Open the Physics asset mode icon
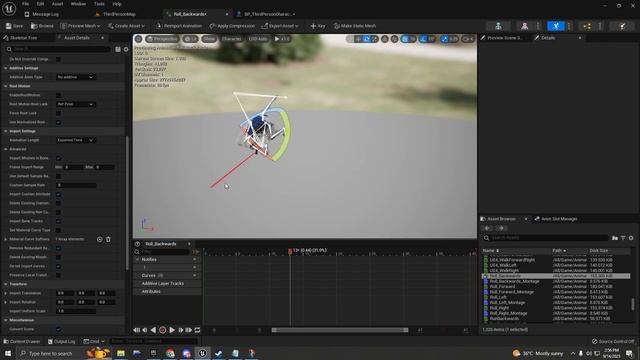This screenshot has width=640, height=360. (x=622, y=26)
